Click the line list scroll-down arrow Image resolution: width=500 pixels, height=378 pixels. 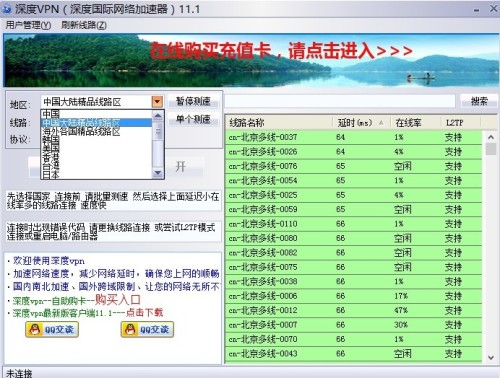coord(491,357)
